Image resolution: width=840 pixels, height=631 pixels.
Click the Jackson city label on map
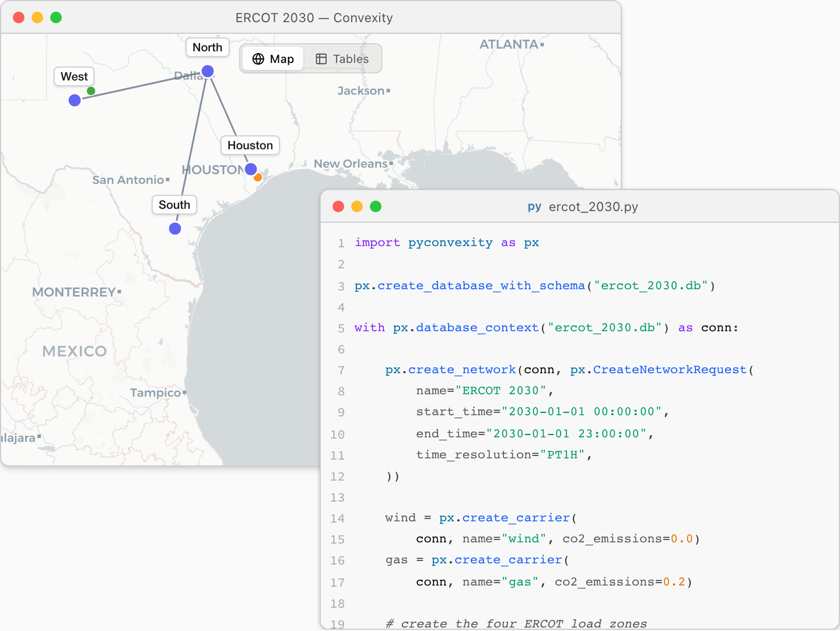pyautogui.click(x=360, y=91)
